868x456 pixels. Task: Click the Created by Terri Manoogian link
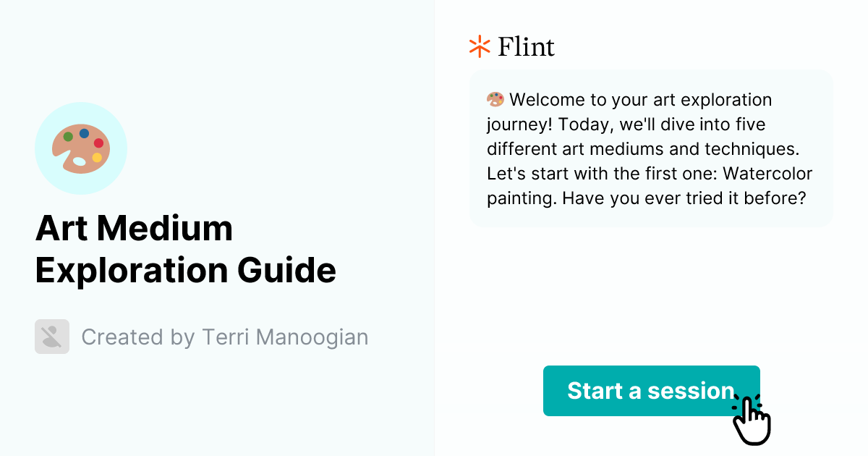click(x=225, y=337)
